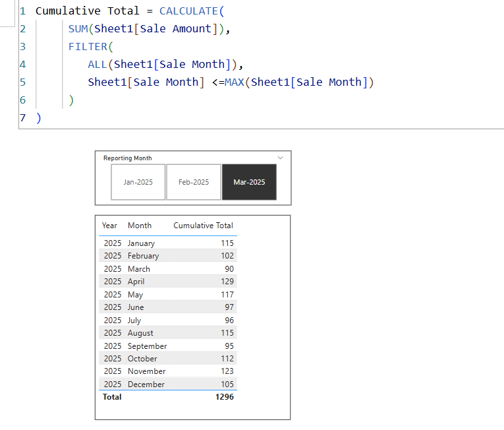Click the value 117 in May row
The width and height of the screenshot is (504, 430).
point(227,295)
